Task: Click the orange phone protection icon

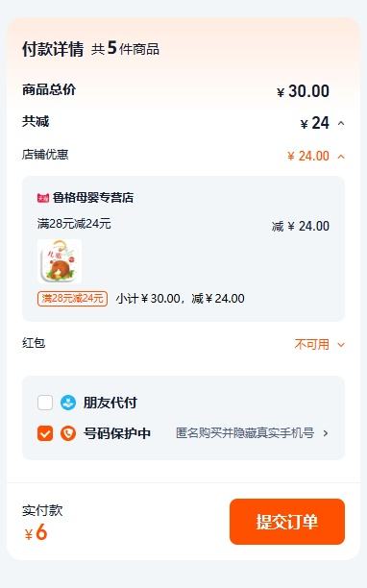Action: 68,433
